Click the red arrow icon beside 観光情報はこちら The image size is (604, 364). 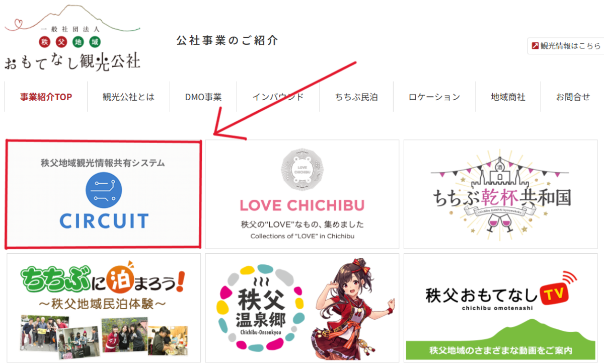coord(536,46)
